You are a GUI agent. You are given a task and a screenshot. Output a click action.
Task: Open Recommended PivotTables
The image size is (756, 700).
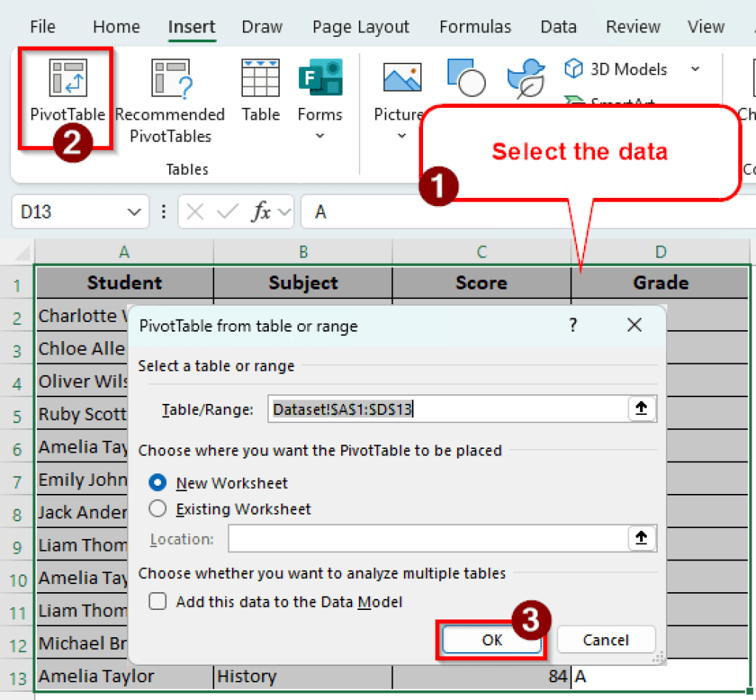point(170,81)
